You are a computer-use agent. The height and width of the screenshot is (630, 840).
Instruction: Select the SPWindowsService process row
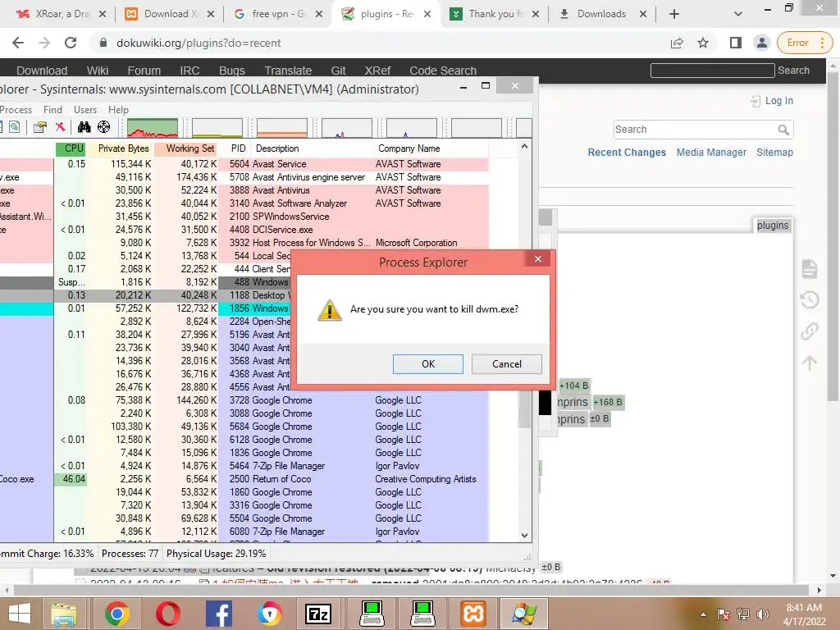coord(244,217)
